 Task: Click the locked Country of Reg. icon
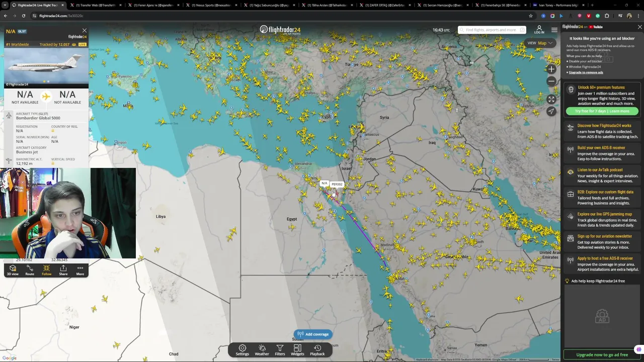(x=53, y=131)
